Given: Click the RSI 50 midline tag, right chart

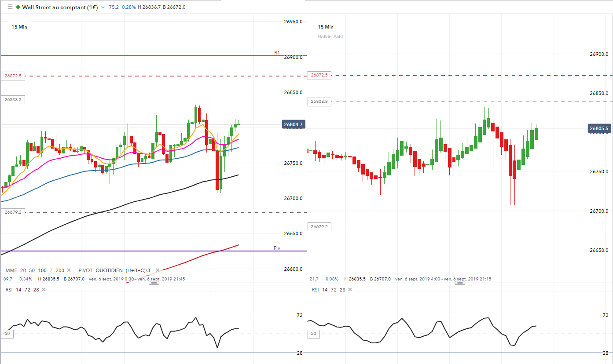Looking at the screenshot, I should [314, 334].
